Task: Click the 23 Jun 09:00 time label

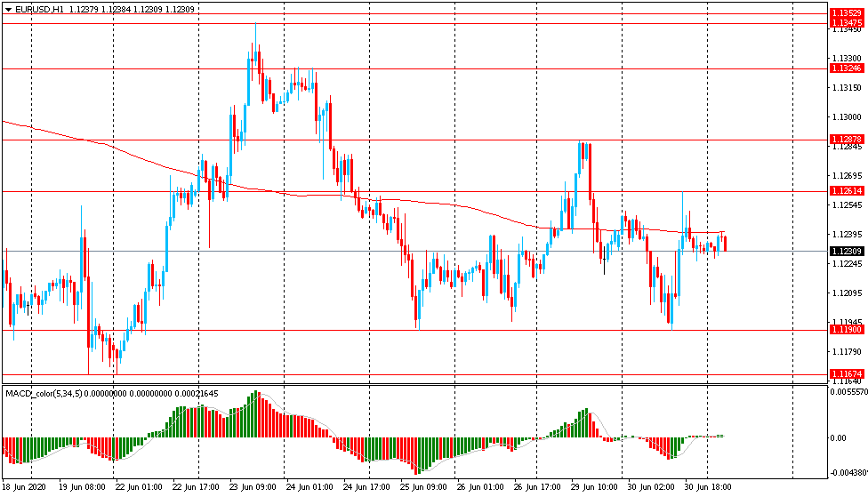Action: [253, 487]
